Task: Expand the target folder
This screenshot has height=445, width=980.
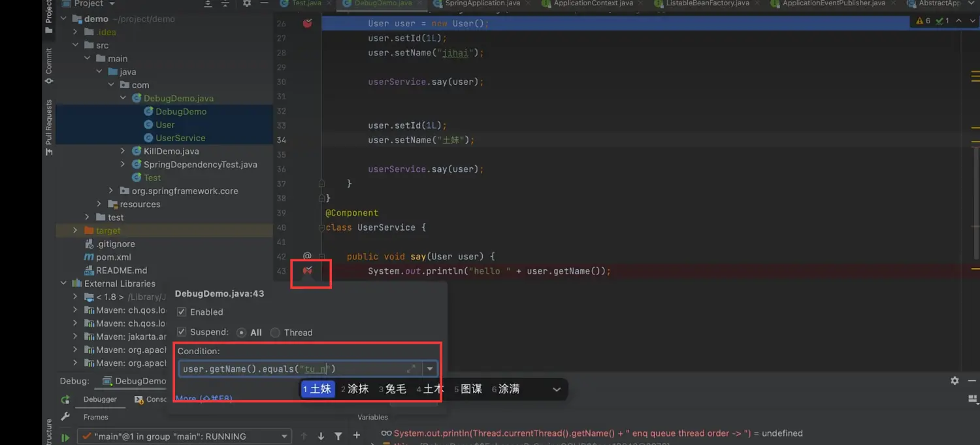Action: pos(75,231)
